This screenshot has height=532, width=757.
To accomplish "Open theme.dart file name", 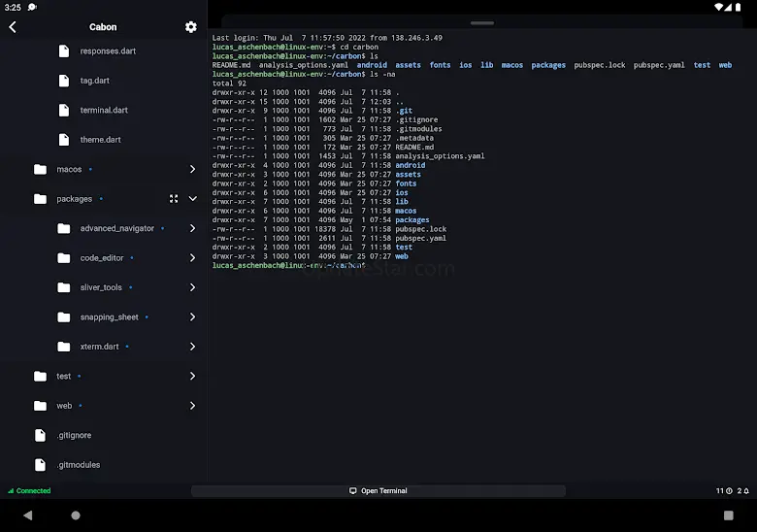I will click(x=100, y=140).
